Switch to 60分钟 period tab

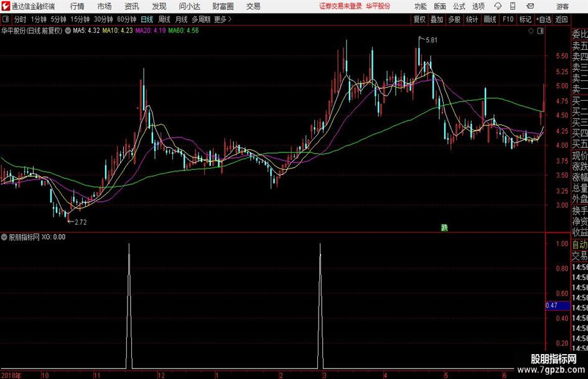[x=126, y=19]
